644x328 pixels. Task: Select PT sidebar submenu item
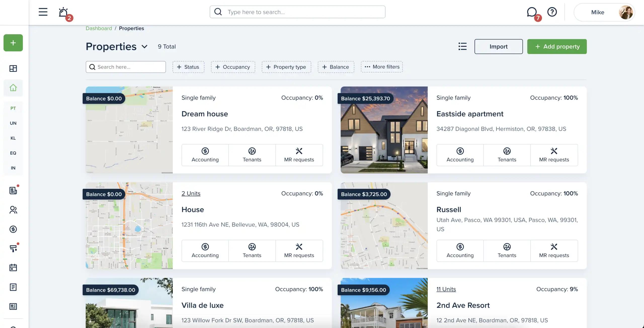pos(13,108)
